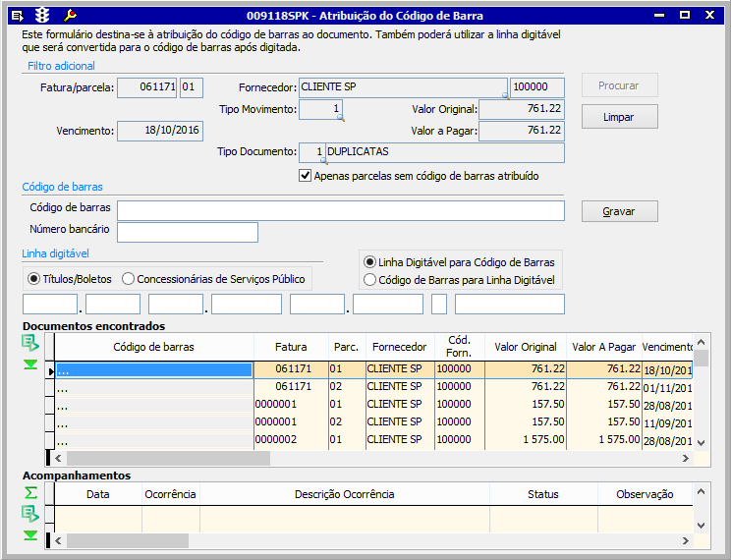Screen dimensions: 731x560
Task: Select Concessionárias de Serviços Público option
Action: (129, 279)
